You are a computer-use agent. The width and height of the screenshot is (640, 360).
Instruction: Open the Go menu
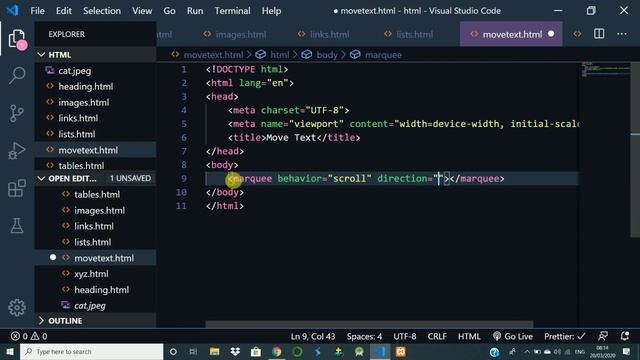[169, 11]
